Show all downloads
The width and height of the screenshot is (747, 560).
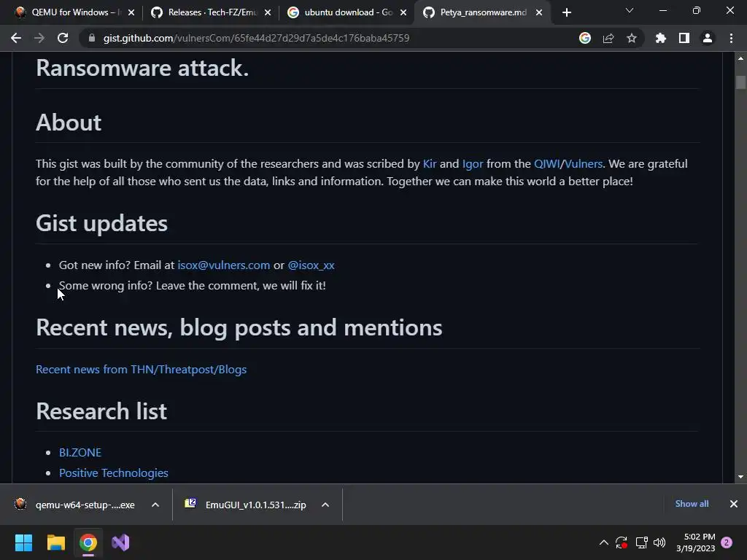pyautogui.click(x=692, y=504)
